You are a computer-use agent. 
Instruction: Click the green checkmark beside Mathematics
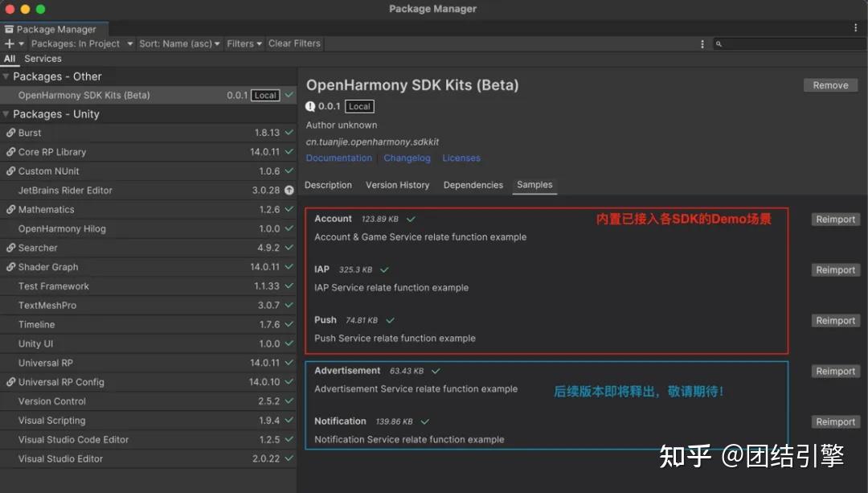coord(289,210)
